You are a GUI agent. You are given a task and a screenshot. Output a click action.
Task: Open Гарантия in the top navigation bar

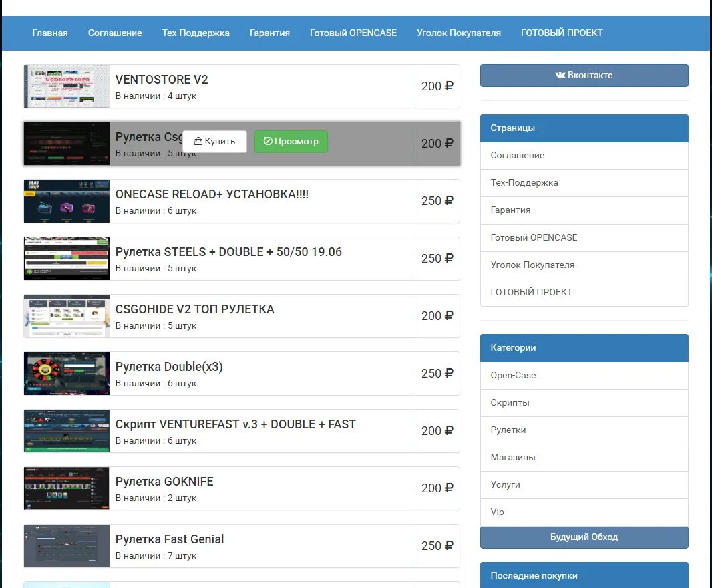pyautogui.click(x=270, y=33)
